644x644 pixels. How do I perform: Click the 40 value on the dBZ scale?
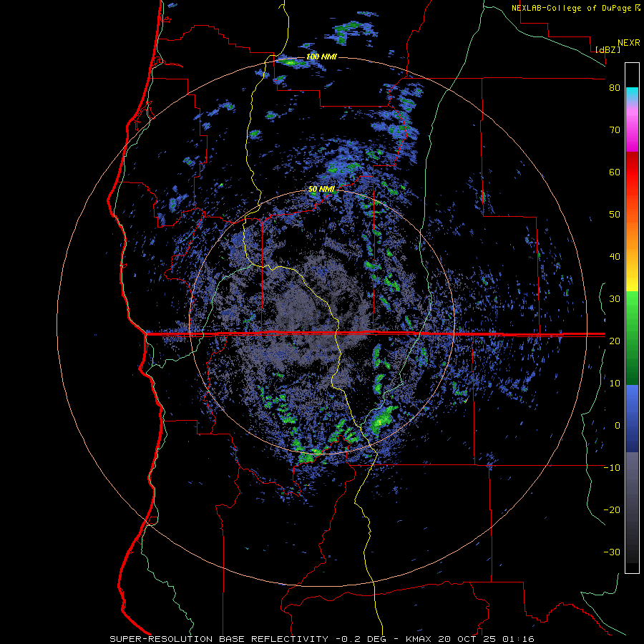point(615,257)
